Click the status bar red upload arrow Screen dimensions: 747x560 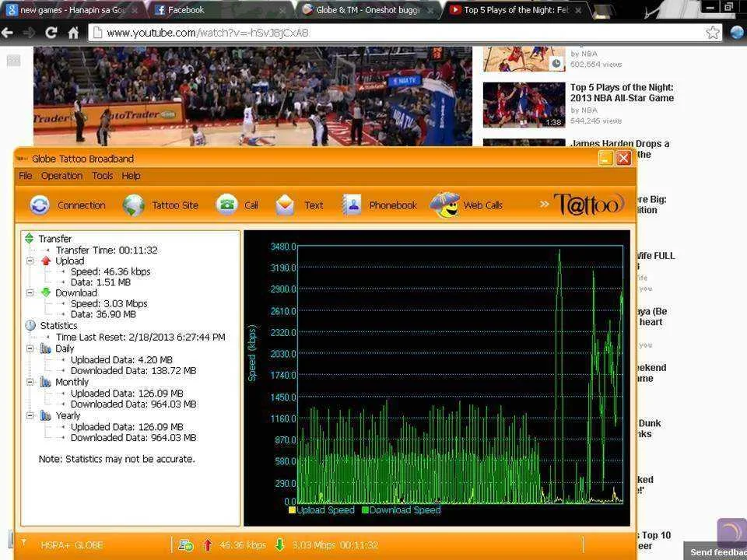pyautogui.click(x=207, y=545)
